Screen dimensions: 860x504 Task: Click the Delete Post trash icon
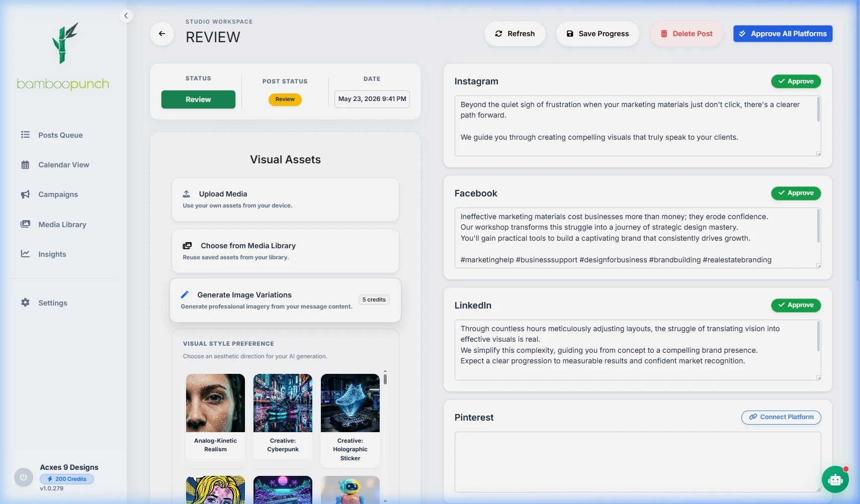click(x=664, y=34)
